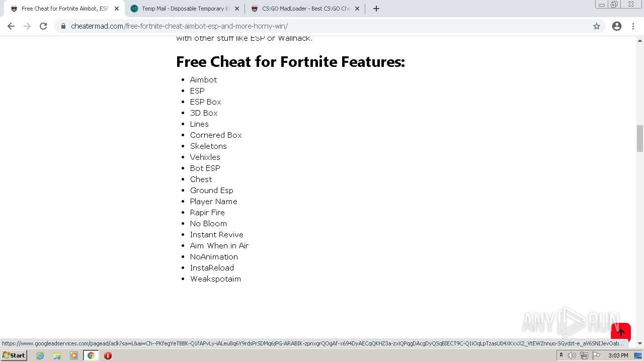The height and width of the screenshot is (362, 644).
Task: Click the Aimbot list item
Action: click(x=203, y=79)
